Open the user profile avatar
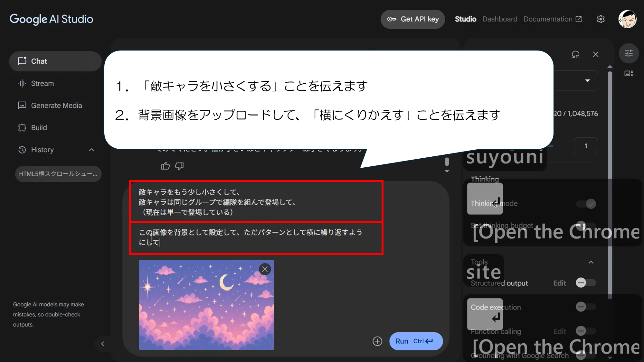The width and height of the screenshot is (644, 362). click(627, 19)
